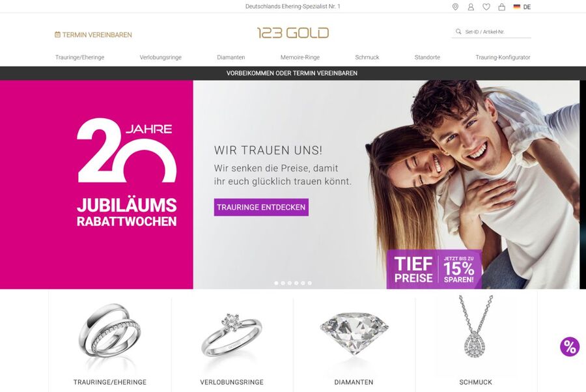
Task: Click the search magnifier icon
Action: [458, 32]
